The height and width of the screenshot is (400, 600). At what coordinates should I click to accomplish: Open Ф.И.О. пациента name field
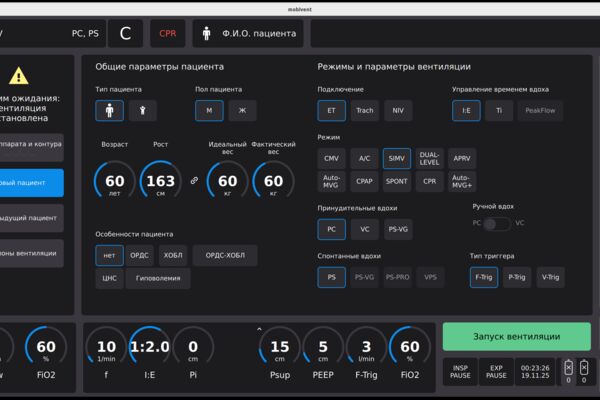[x=248, y=34]
